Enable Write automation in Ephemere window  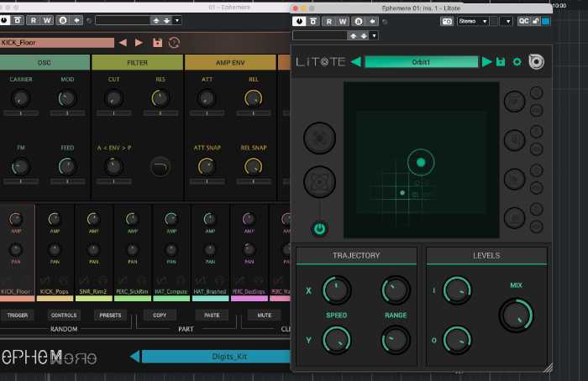tap(47, 20)
